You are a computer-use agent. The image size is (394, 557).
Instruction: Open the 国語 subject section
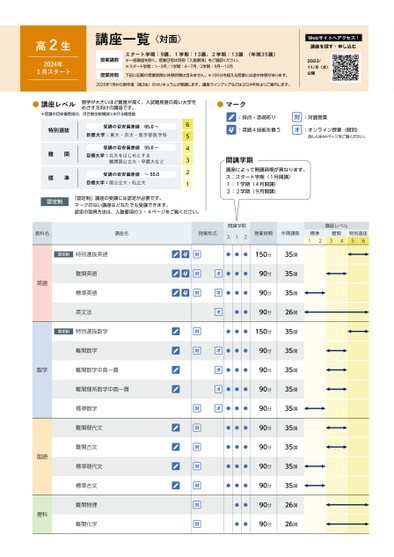pos(42,456)
